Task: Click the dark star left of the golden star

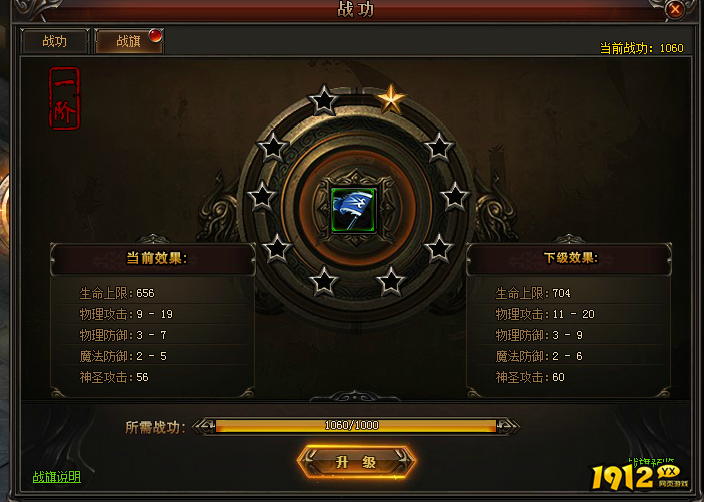Action: (x=323, y=100)
